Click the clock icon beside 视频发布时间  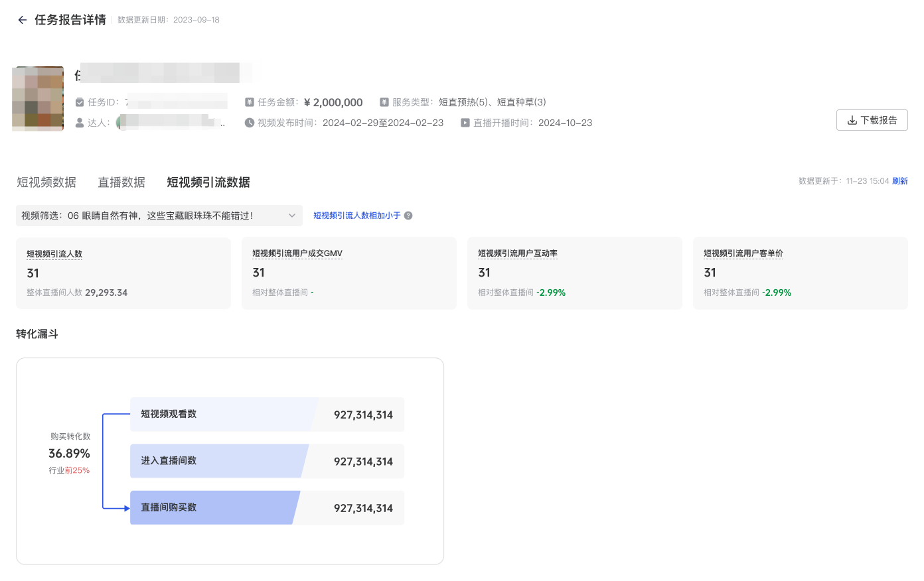(x=250, y=123)
